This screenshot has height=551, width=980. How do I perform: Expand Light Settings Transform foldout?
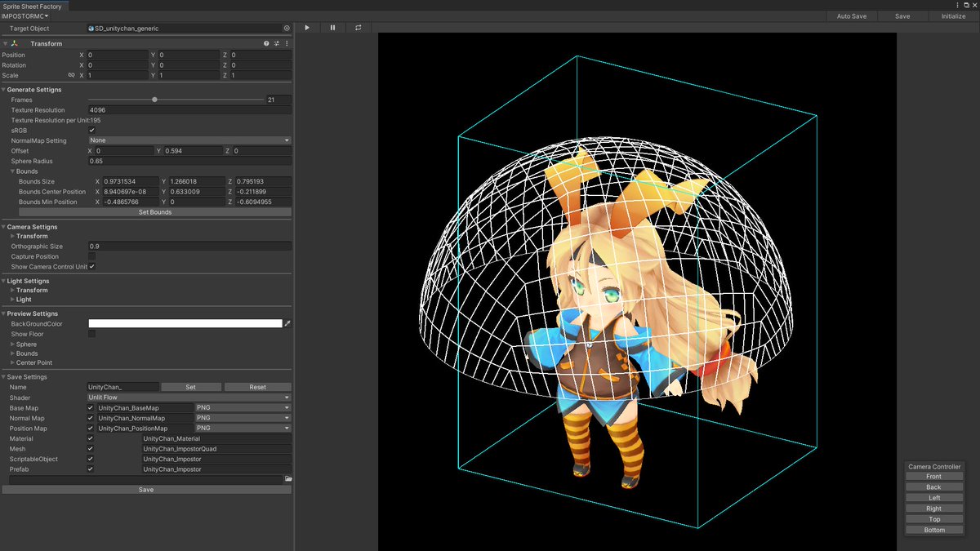(x=13, y=291)
